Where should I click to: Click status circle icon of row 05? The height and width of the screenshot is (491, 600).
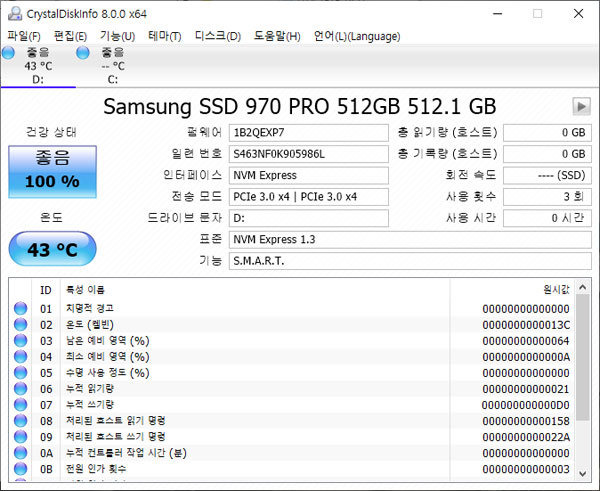pyautogui.click(x=21, y=373)
